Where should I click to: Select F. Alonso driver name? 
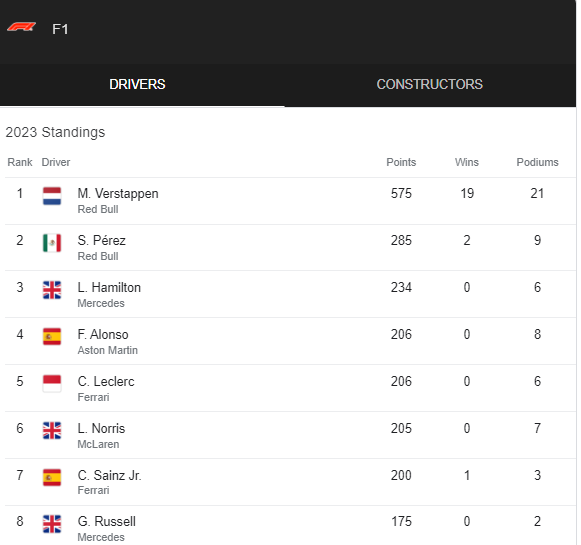pos(103,335)
